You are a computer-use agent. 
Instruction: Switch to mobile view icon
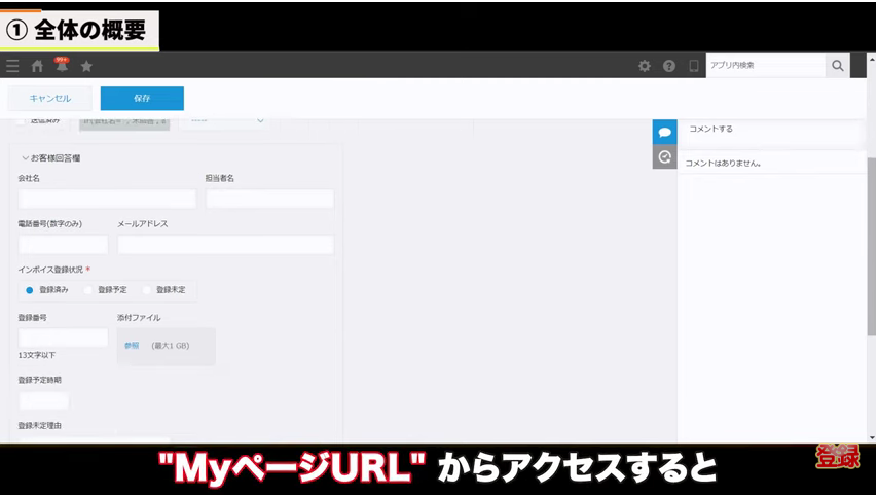(694, 66)
